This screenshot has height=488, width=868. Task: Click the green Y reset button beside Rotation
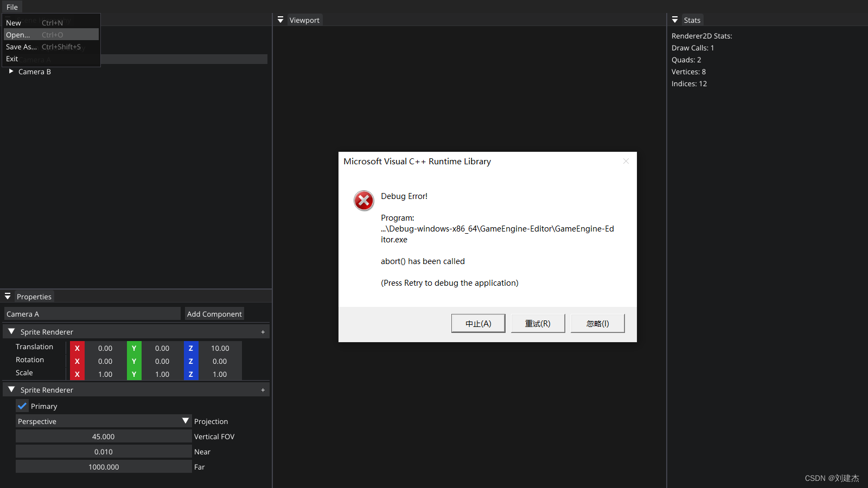[x=134, y=361]
